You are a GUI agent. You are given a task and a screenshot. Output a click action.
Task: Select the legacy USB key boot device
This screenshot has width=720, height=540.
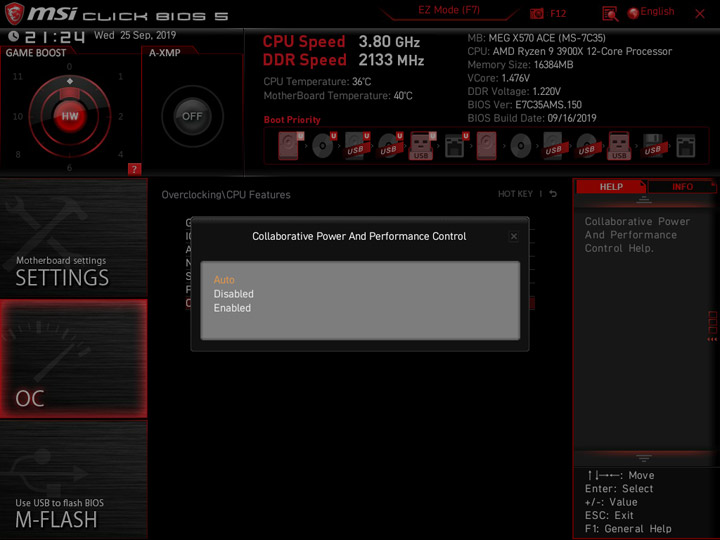coord(619,146)
